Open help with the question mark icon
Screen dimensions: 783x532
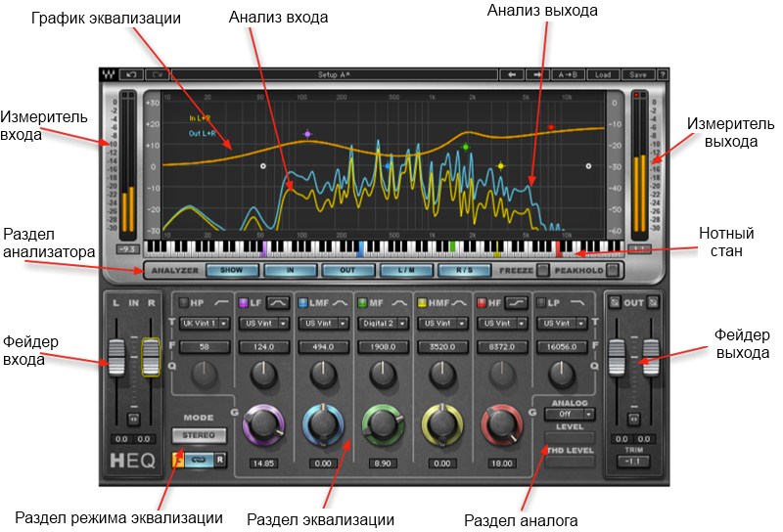click(663, 74)
